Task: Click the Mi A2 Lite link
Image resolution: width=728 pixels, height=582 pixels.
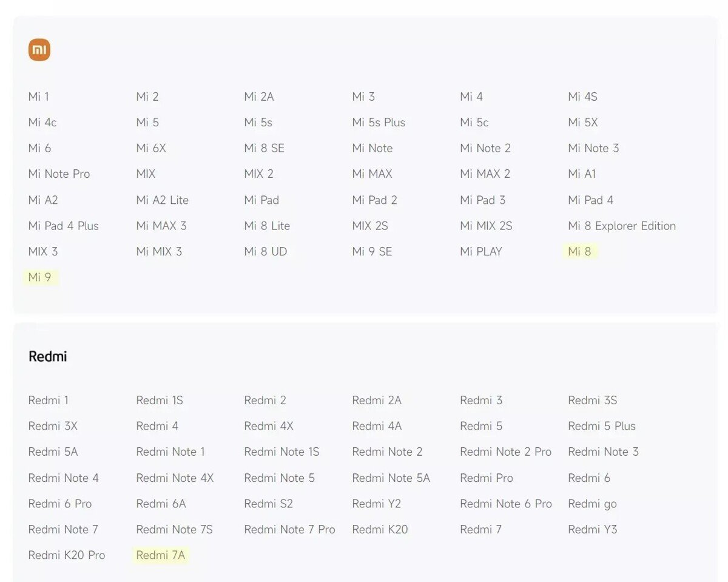Action: click(x=163, y=200)
